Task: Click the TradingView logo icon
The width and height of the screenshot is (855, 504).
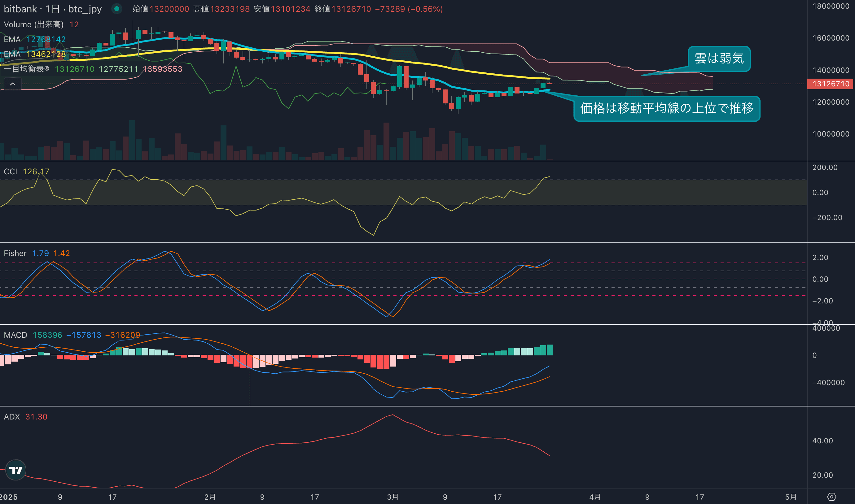Action: tap(15, 470)
